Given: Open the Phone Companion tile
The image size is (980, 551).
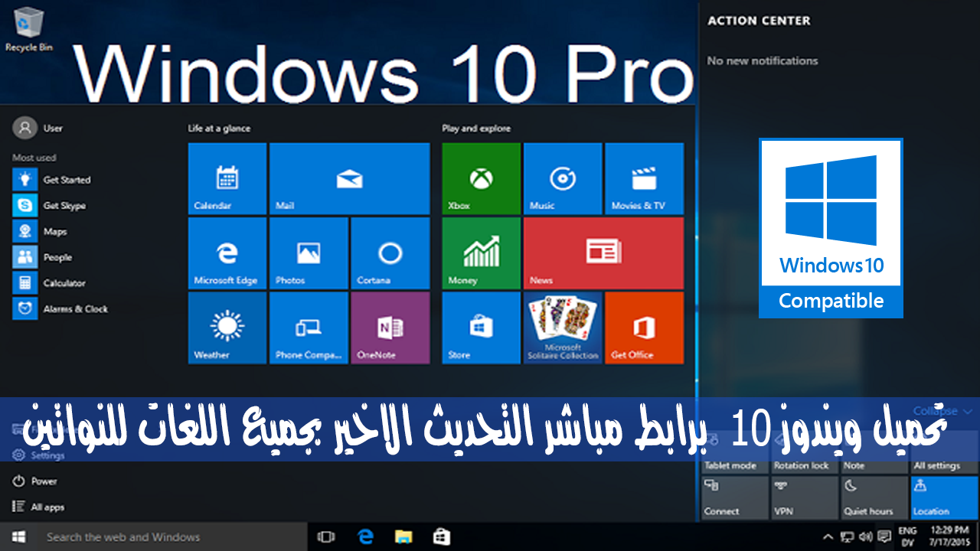Looking at the screenshot, I should [309, 328].
